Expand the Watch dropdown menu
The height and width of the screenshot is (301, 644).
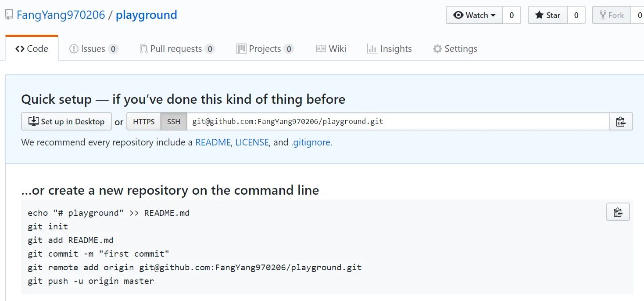tap(493, 15)
